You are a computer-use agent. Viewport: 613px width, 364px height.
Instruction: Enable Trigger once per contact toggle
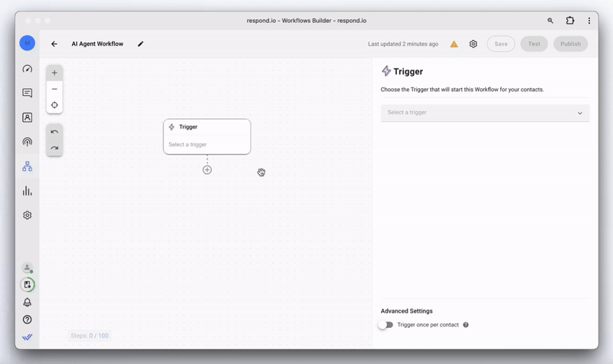pyautogui.click(x=385, y=325)
